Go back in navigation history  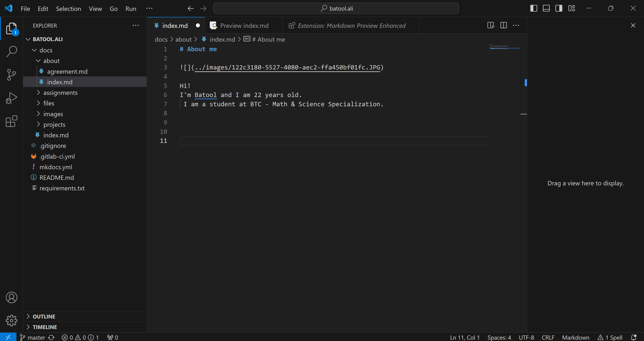coord(191,9)
